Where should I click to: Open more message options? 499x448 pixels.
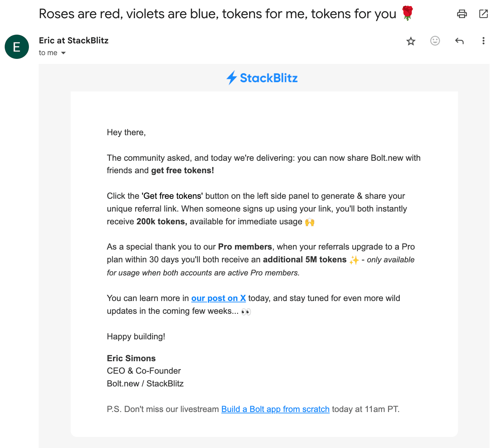tap(483, 41)
